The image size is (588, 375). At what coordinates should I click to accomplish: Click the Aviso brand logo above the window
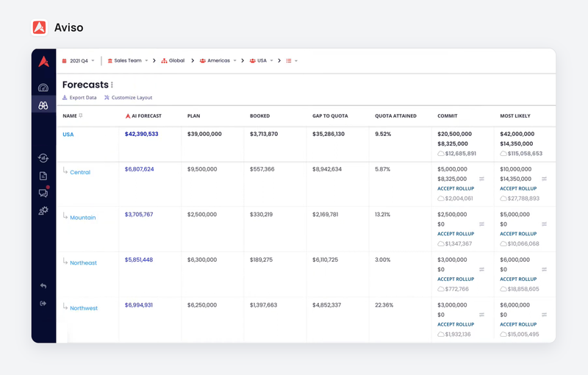pos(40,27)
